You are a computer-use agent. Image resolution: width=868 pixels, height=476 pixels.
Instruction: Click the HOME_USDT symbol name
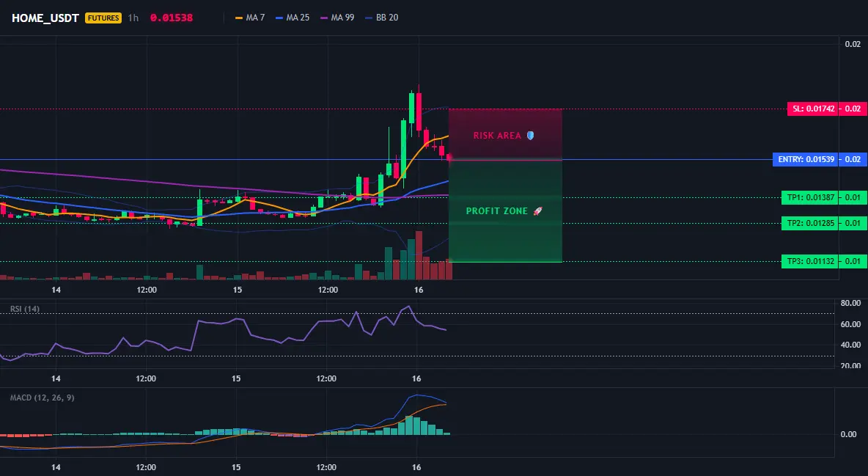(46, 18)
